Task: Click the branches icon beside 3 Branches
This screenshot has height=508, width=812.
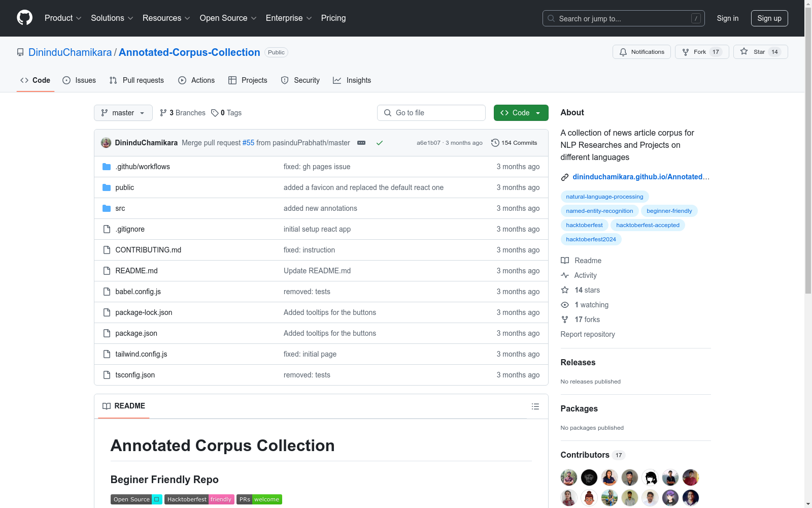Action: pyautogui.click(x=163, y=113)
